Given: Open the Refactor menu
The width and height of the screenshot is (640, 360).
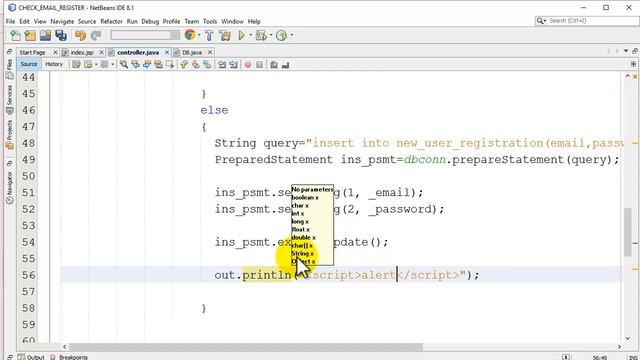Looking at the screenshot, I should coord(111,21).
